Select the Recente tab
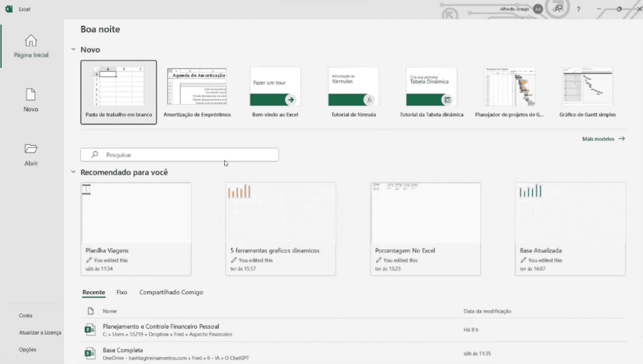 [94, 292]
